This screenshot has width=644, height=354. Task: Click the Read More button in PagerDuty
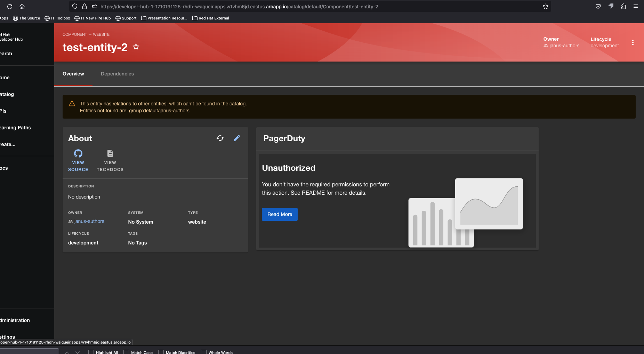(x=280, y=214)
